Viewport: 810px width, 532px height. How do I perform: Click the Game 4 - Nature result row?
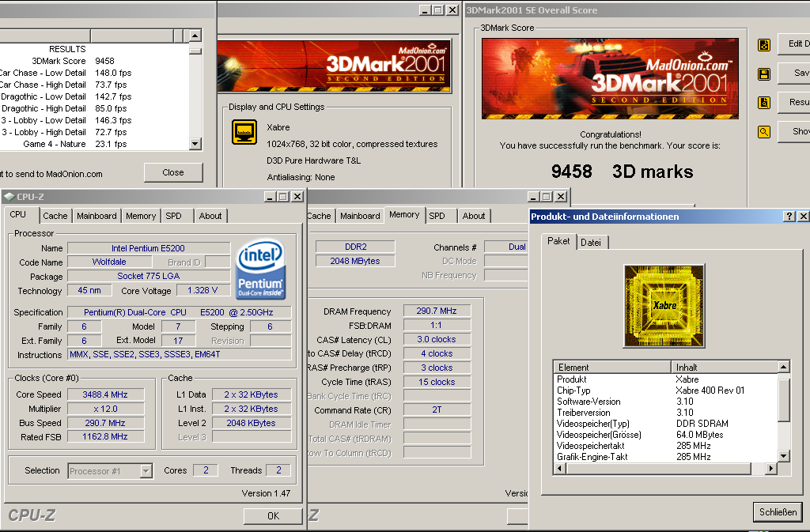pyautogui.click(x=94, y=144)
